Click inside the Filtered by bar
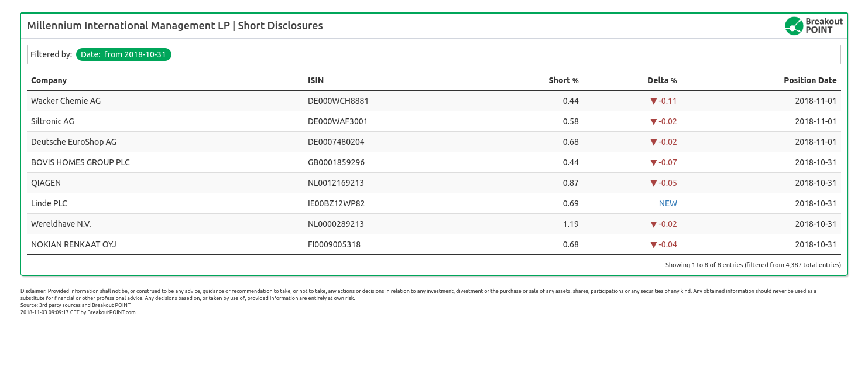The height and width of the screenshot is (368, 868). point(468,54)
